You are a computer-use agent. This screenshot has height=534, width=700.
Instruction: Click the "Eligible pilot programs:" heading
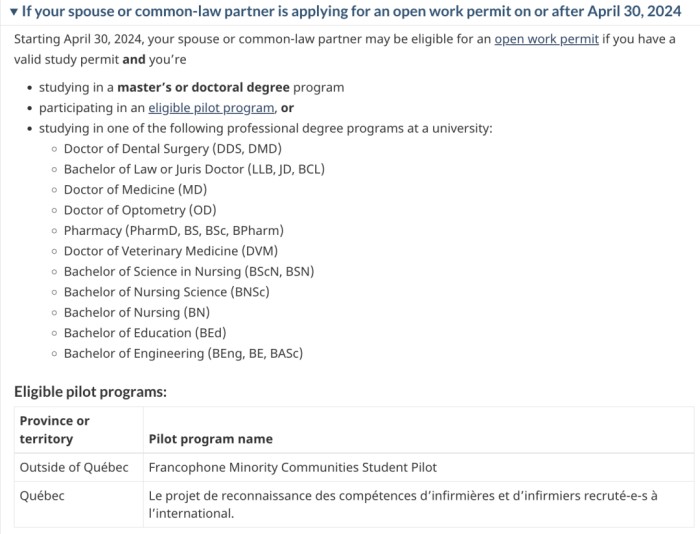coord(90,392)
